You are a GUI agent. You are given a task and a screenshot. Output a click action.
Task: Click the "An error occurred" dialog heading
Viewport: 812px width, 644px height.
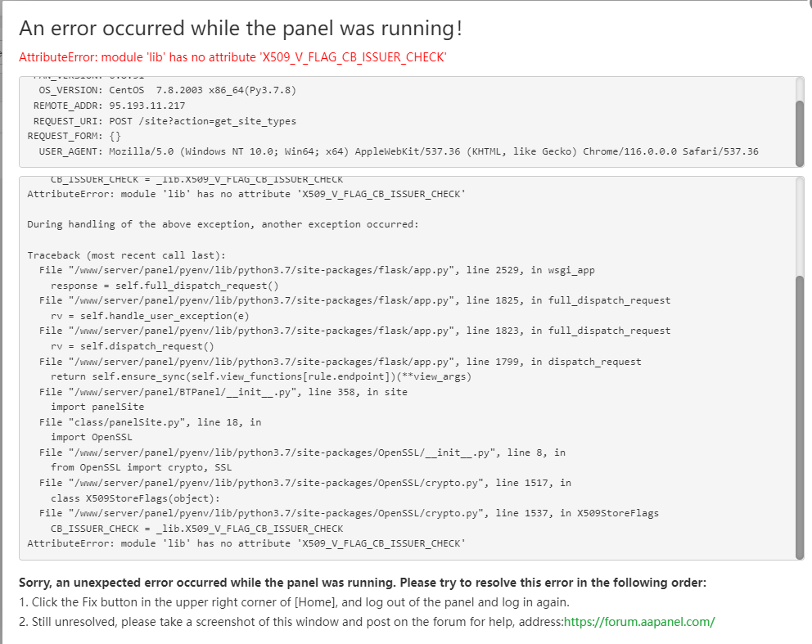241,28
